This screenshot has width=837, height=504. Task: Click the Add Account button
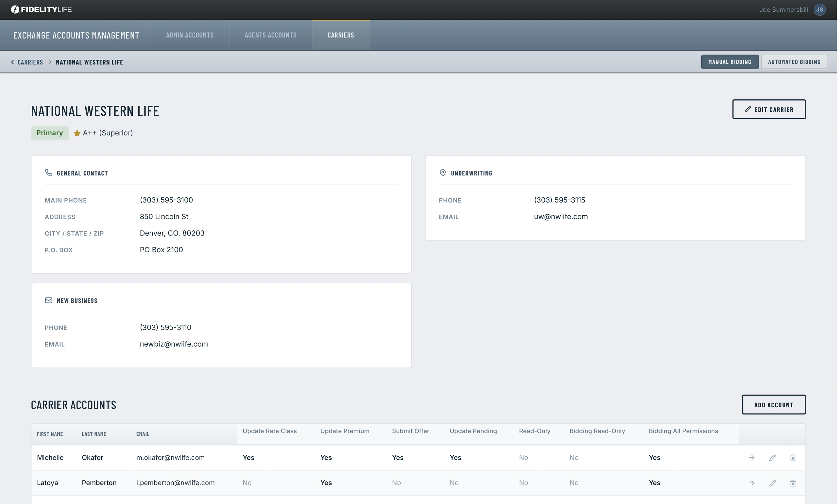pos(774,405)
